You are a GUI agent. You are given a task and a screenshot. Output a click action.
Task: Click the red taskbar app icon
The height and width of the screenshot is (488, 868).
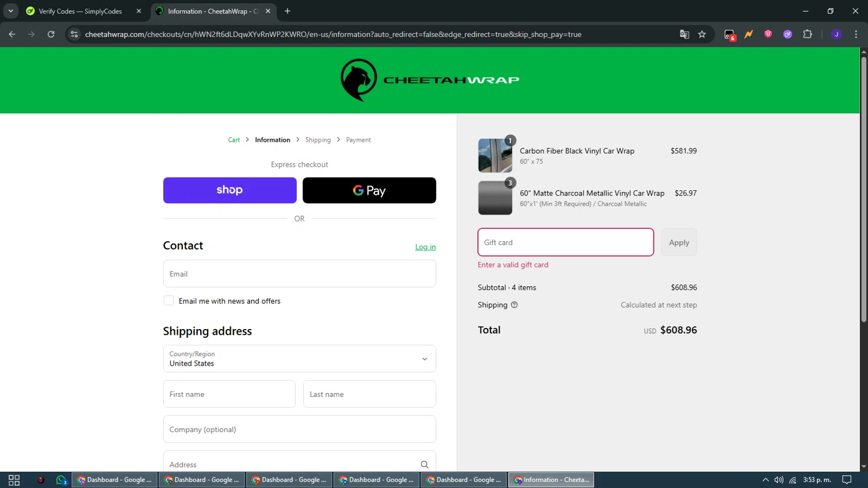tap(41, 480)
